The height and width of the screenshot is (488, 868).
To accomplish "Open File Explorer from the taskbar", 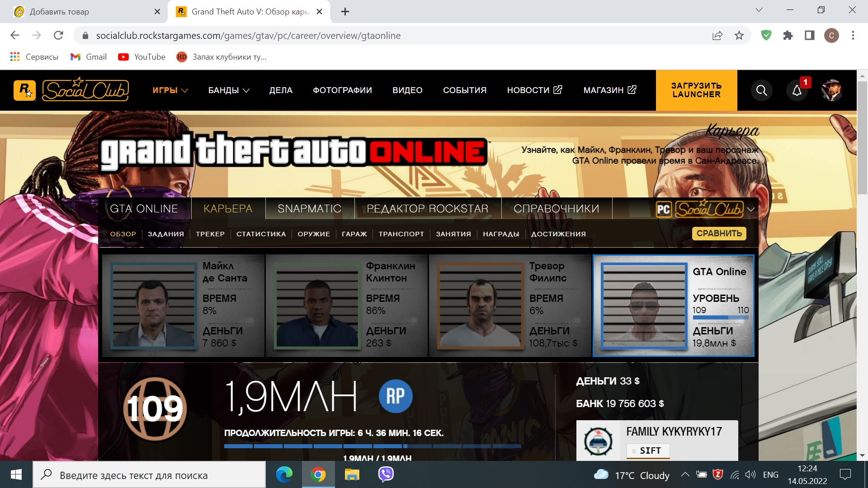I will [x=352, y=474].
